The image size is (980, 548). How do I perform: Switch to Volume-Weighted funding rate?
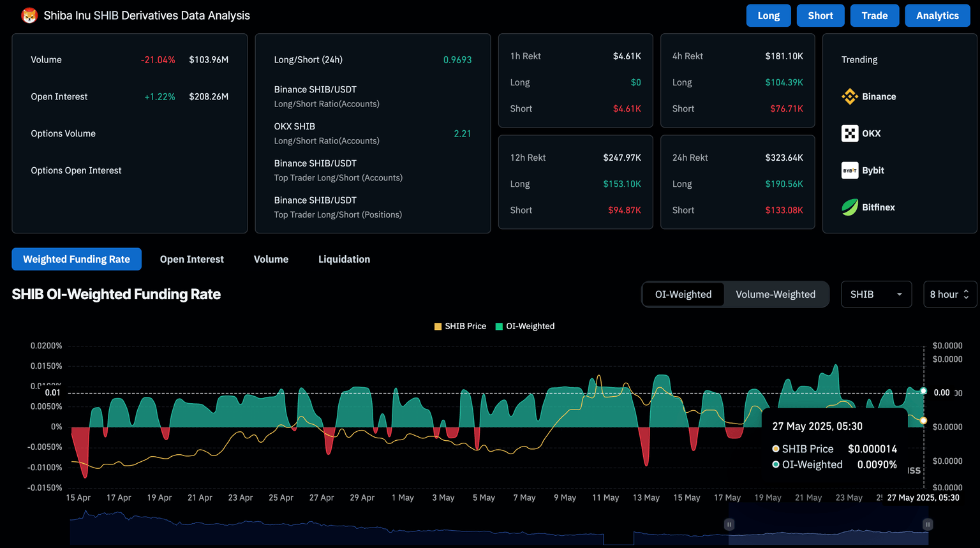775,294
